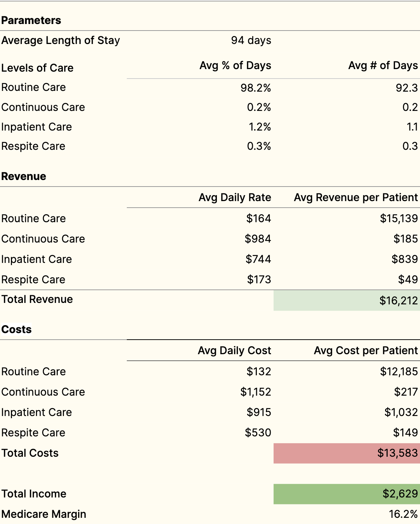Click the Parameters section heading
Screen dimensions: 420x524
[x=31, y=20]
